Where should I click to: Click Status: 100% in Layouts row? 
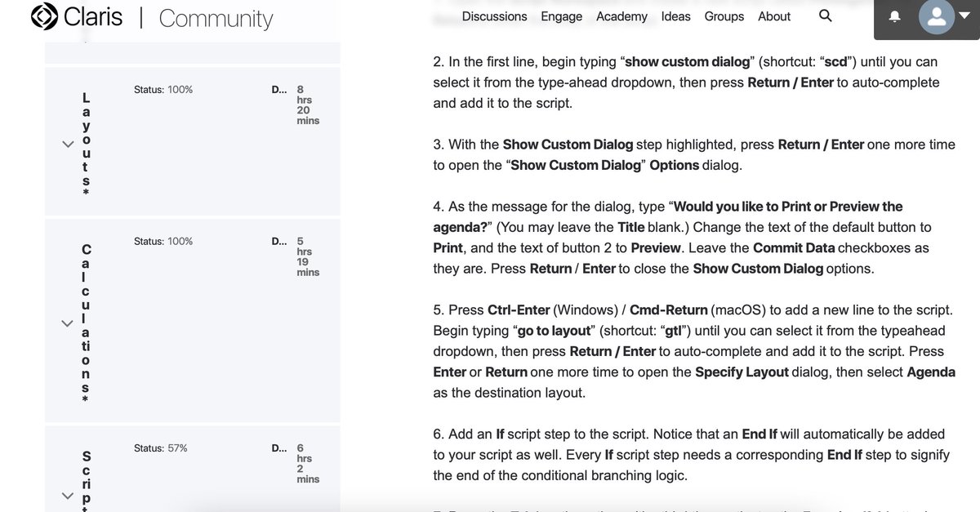(163, 90)
